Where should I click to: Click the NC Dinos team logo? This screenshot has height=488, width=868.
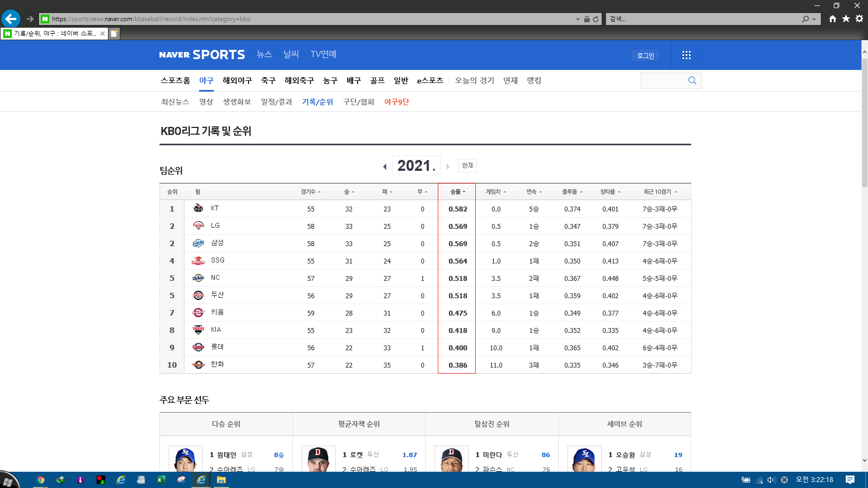pyautogui.click(x=199, y=278)
